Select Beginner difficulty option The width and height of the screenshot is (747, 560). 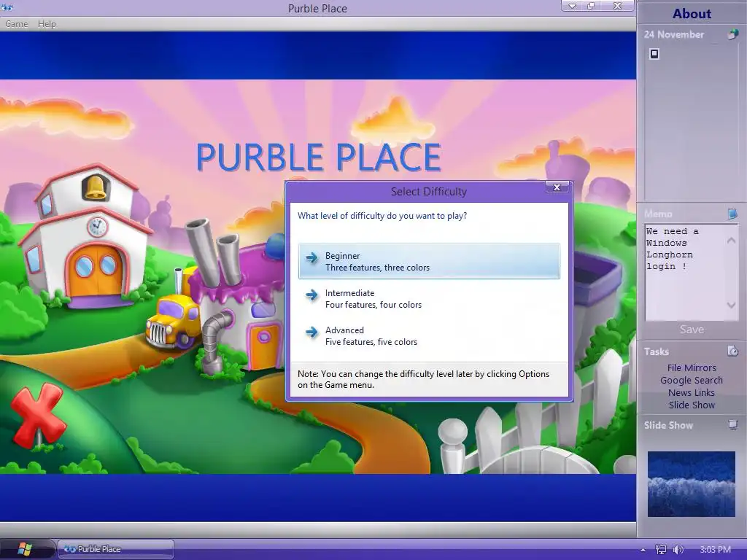[x=429, y=262]
